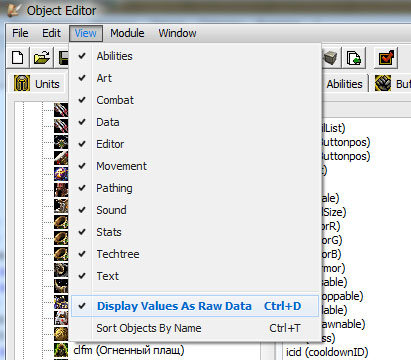Open the Window menu
This screenshot has height=360, width=411.
[x=177, y=33]
